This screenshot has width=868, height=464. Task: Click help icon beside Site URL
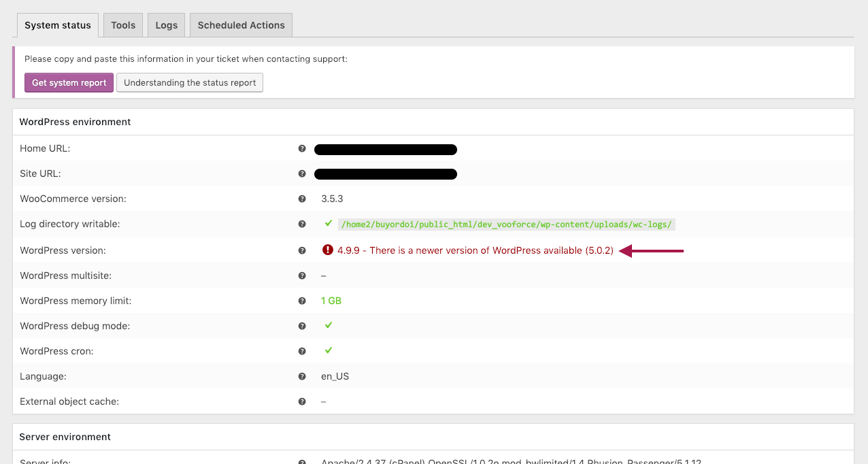(x=302, y=173)
